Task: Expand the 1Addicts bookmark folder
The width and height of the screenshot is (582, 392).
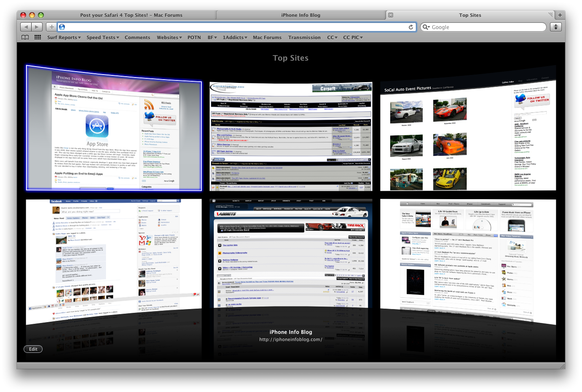Action: pyautogui.click(x=235, y=37)
